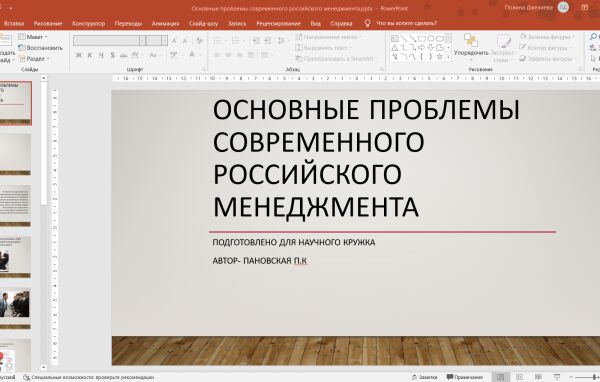
Task: Open the Слайд-шоу tab
Action: [x=203, y=23]
